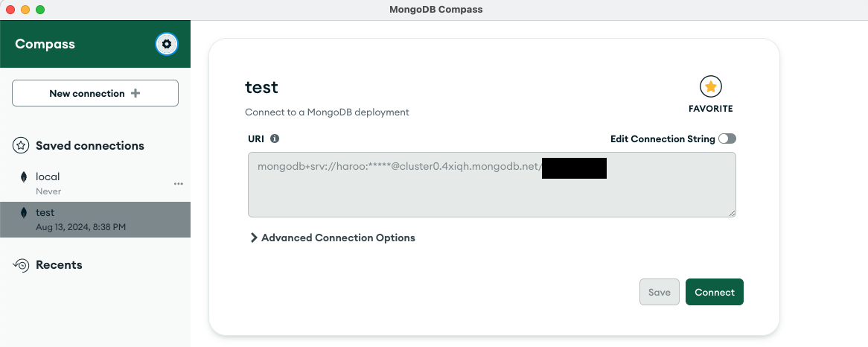This screenshot has width=868, height=347.
Task: Select the local saved connection
Action: tap(95, 184)
